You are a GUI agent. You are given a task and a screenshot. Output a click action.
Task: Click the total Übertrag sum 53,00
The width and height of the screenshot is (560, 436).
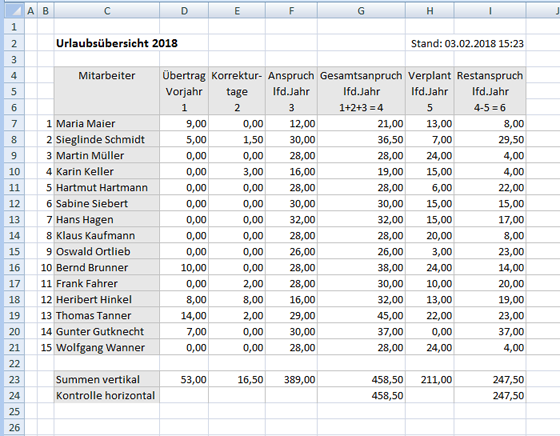point(184,379)
